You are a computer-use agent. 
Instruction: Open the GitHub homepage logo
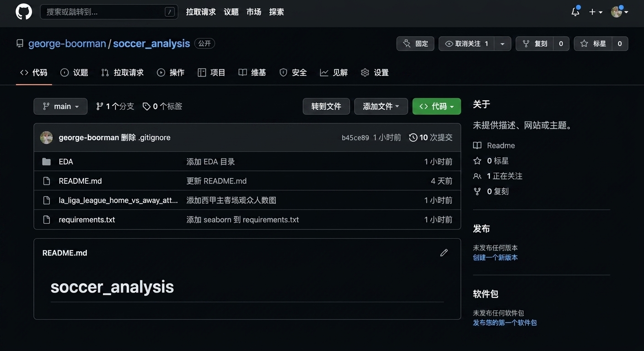pos(24,12)
